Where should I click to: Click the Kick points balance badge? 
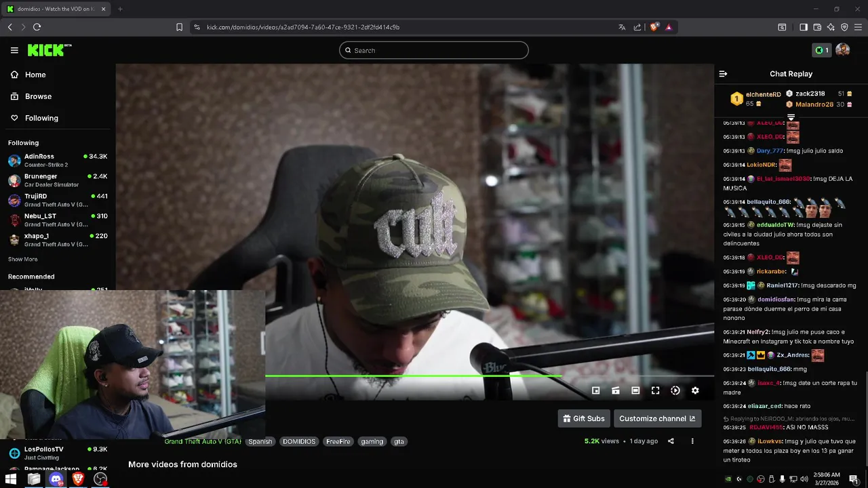pyautogui.click(x=821, y=50)
